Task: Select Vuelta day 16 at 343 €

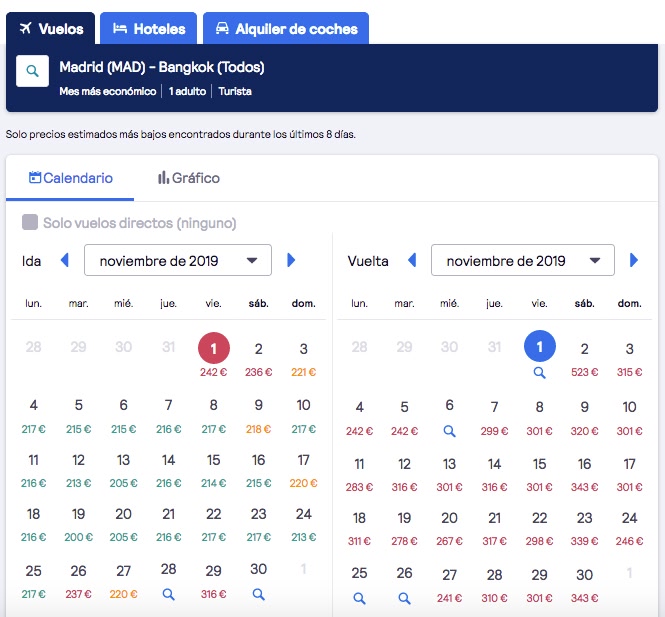Action: click(x=584, y=475)
